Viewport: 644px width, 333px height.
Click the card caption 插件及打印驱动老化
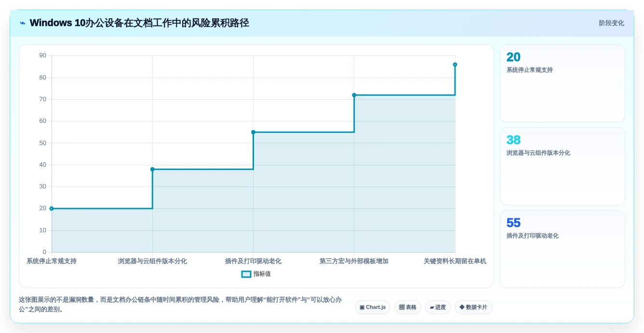tap(533, 236)
